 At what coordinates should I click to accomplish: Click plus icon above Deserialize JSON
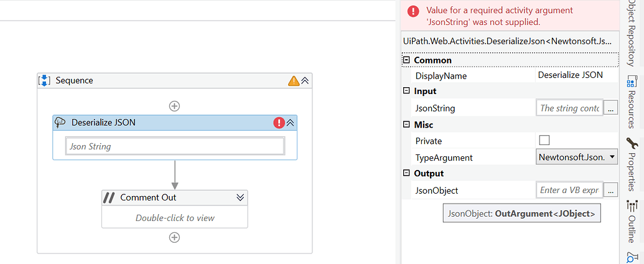175,106
